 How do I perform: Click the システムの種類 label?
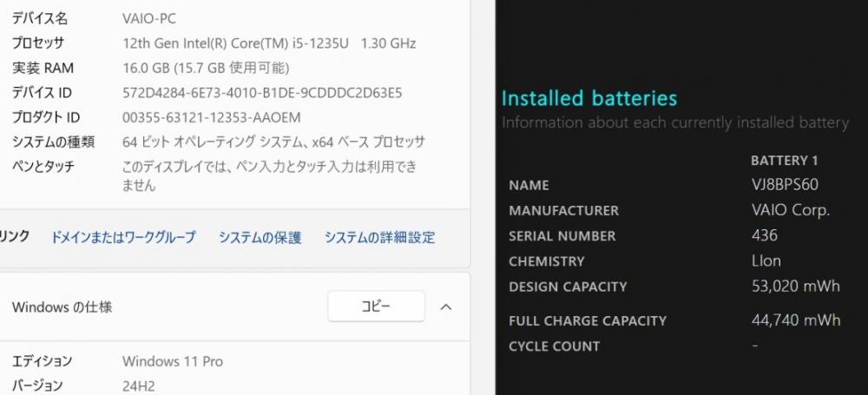click(53, 142)
